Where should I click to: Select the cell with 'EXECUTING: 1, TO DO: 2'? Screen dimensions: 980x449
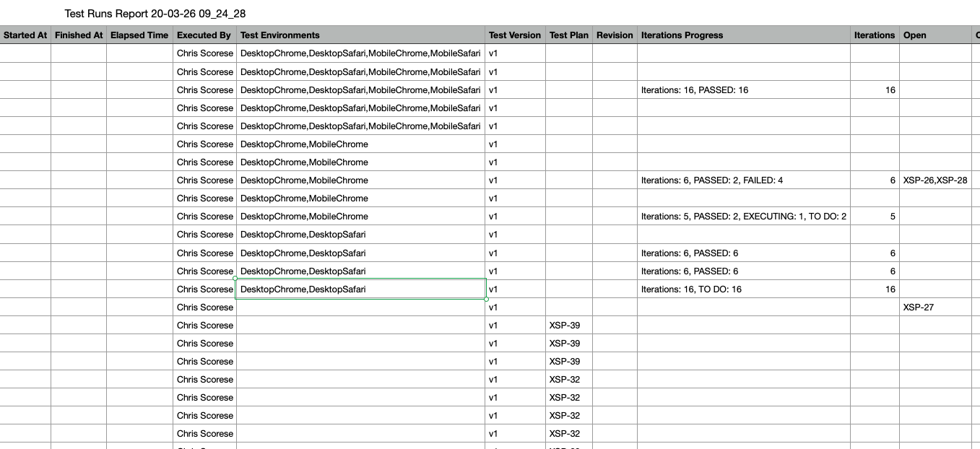pyautogui.click(x=743, y=217)
